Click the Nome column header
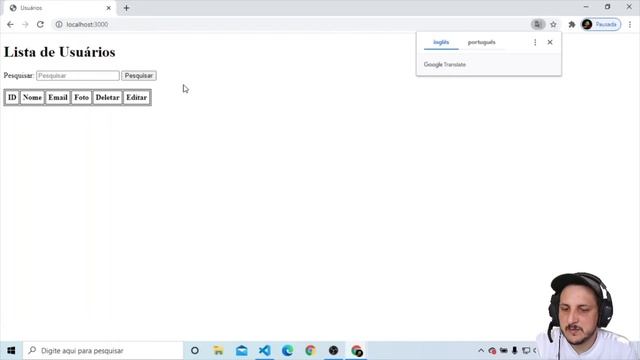Image resolution: width=640 pixels, height=360 pixels. [32, 98]
